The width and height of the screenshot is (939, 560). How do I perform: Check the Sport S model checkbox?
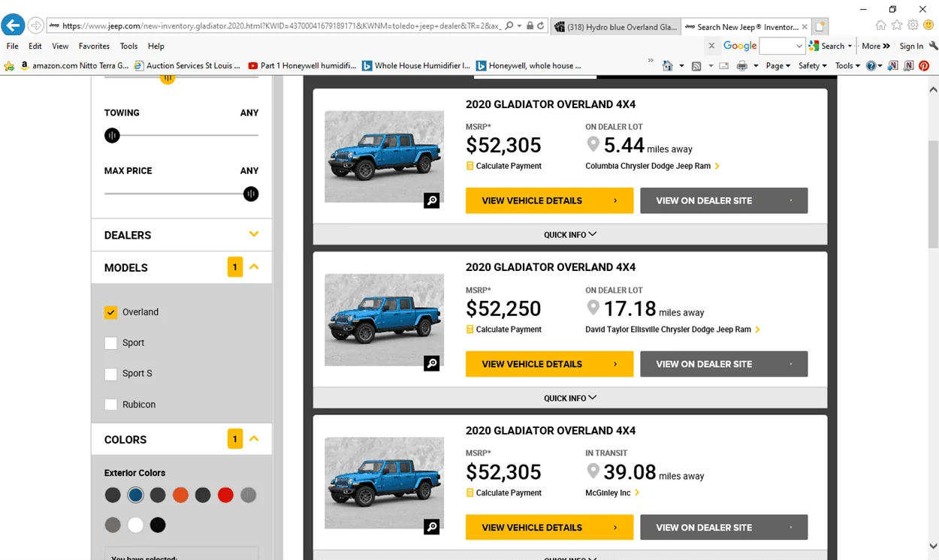[111, 374]
